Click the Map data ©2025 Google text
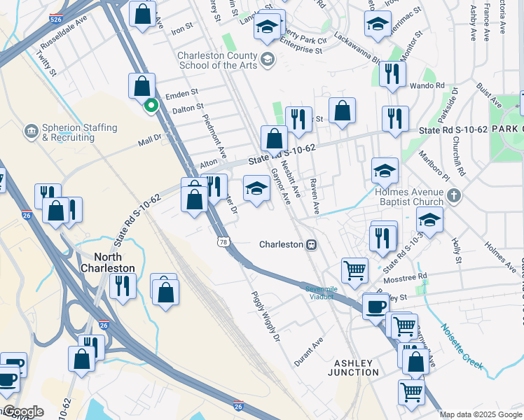 point(481,414)
